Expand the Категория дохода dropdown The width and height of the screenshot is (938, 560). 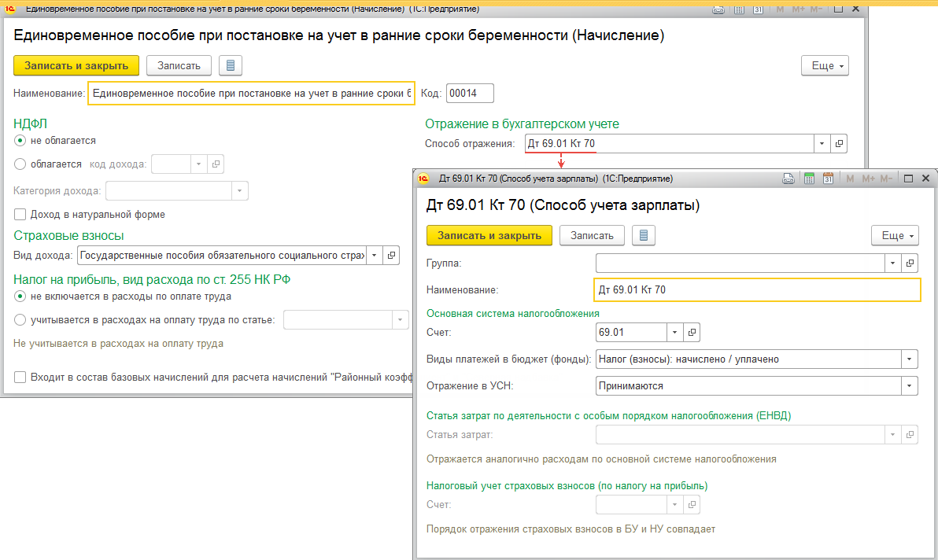tap(240, 190)
